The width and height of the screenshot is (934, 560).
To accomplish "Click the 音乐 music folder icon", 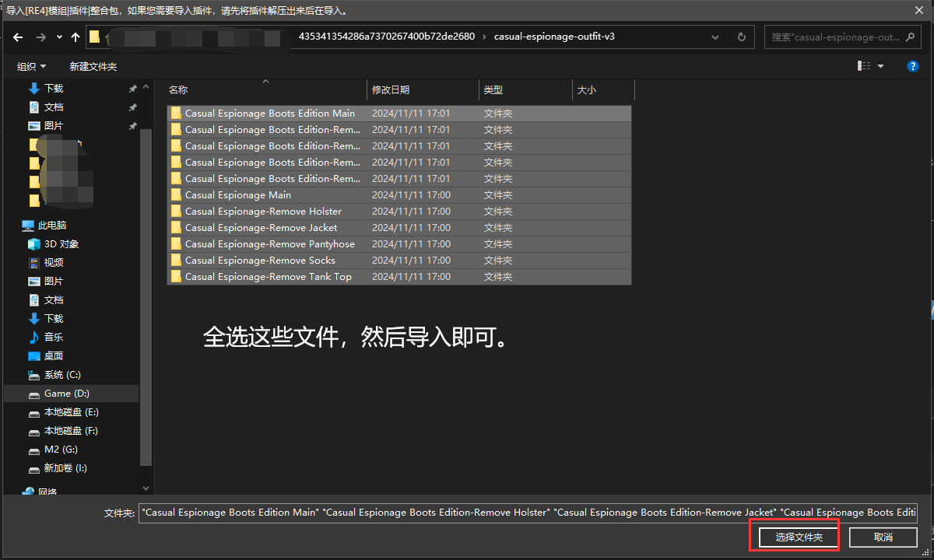I will pos(34,338).
